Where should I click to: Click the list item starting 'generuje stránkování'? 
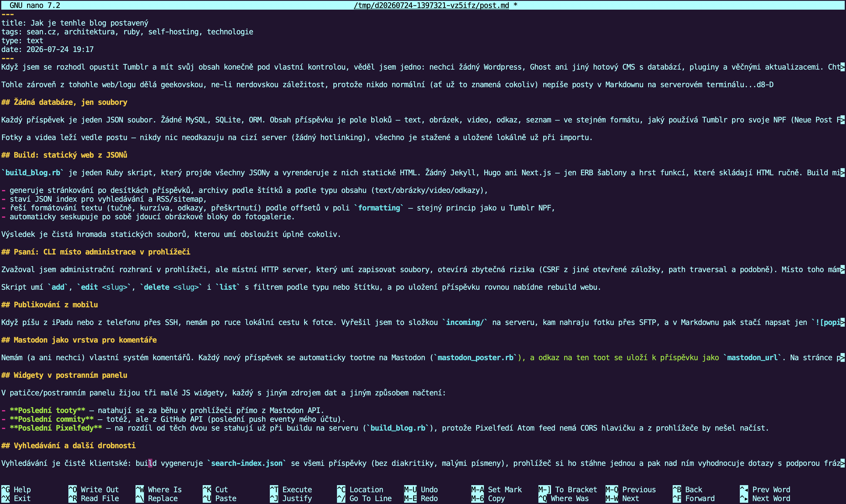pos(245,190)
